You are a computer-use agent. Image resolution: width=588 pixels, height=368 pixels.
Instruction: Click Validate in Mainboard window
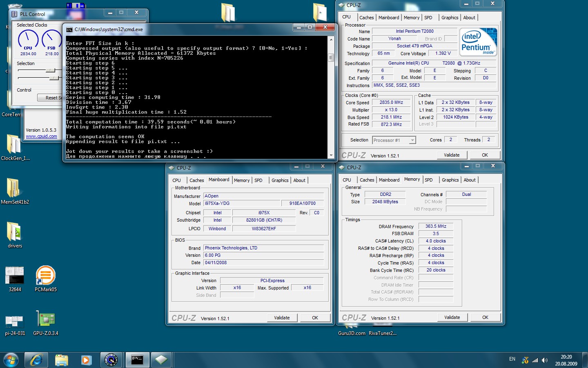282,318
